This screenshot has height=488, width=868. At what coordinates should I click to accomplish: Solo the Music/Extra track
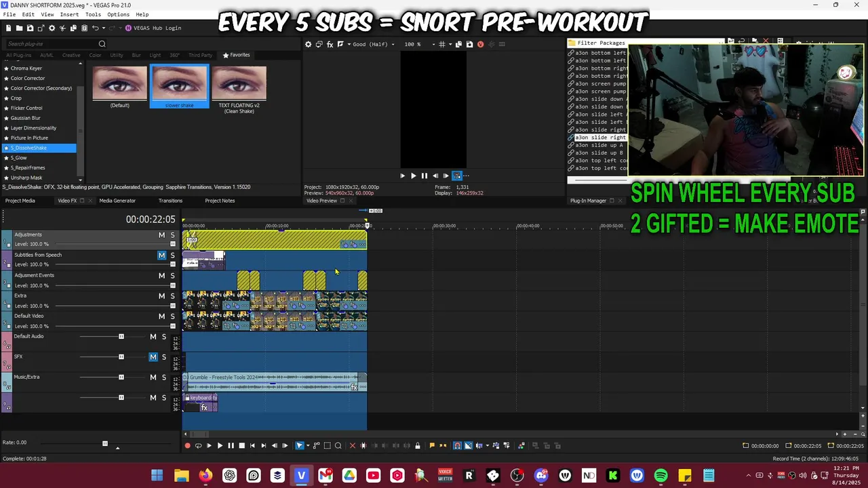coord(163,378)
